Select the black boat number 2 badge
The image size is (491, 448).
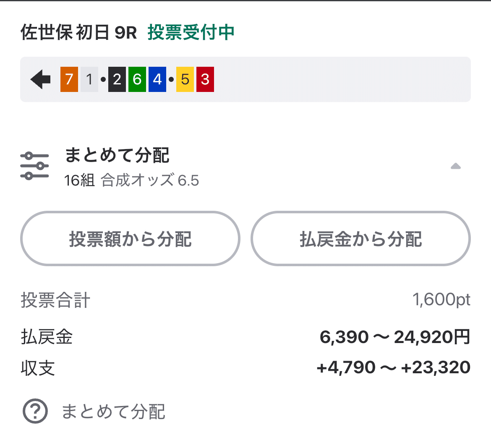point(116,80)
